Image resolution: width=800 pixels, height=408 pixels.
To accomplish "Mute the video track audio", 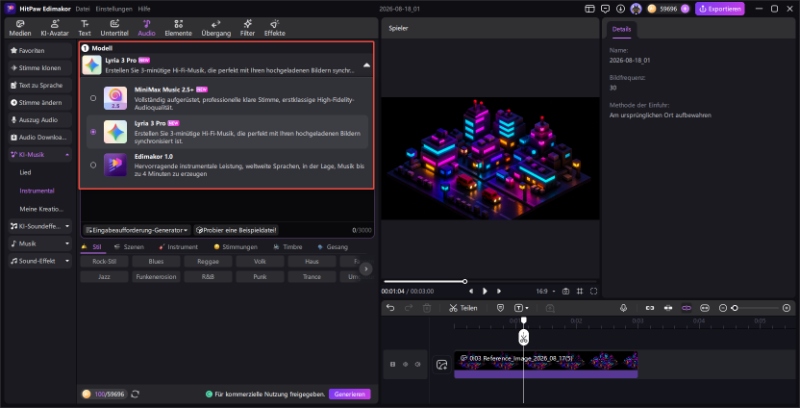I will click(x=418, y=365).
